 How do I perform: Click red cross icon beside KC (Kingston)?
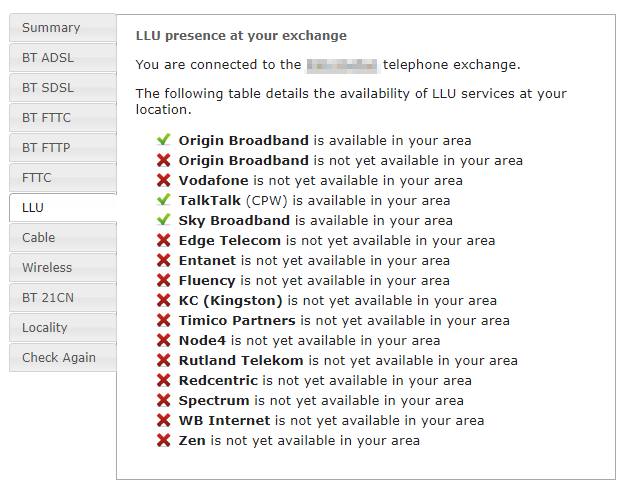point(163,300)
